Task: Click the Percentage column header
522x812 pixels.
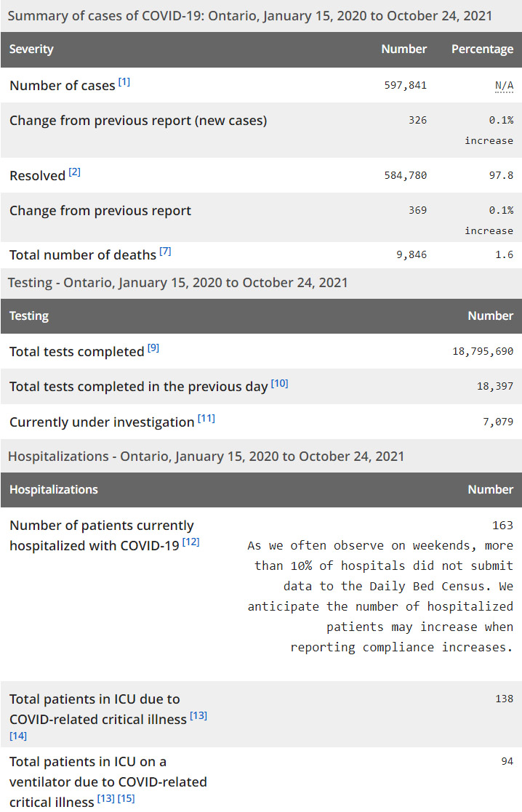Action: pyautogui.click(x=482, y=49)
